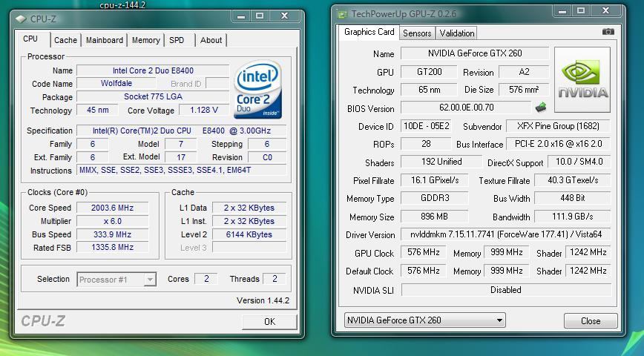644x356 pixels.
Task: Click the Bus Width value 448 Bit
Action: (x=573, y=198)
